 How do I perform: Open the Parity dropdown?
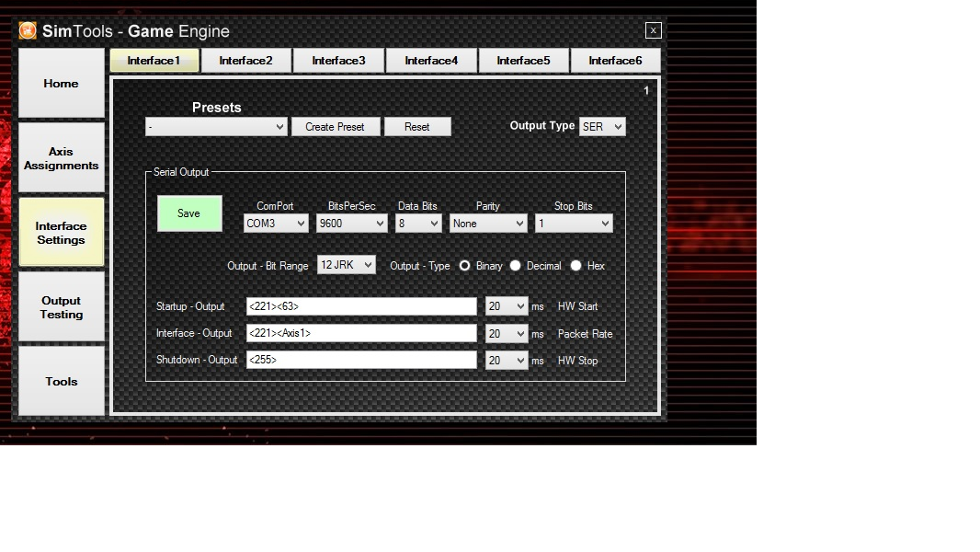488,224
